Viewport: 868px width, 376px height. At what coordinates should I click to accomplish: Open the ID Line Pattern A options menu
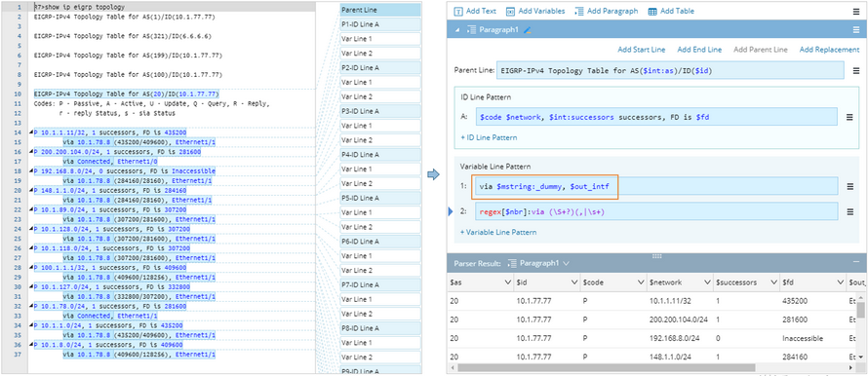tap(850, 117)
